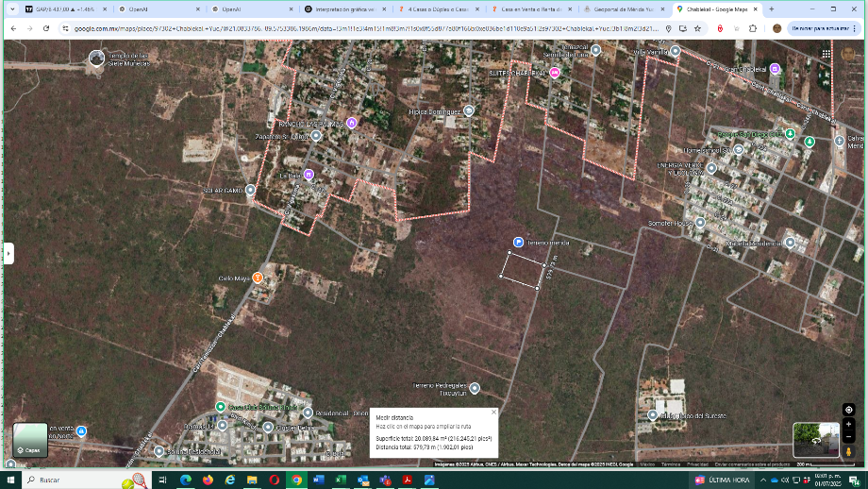
Task: Select the Terreno en venta blue pin
Action: pyautogui.click(x=81, y=430)
